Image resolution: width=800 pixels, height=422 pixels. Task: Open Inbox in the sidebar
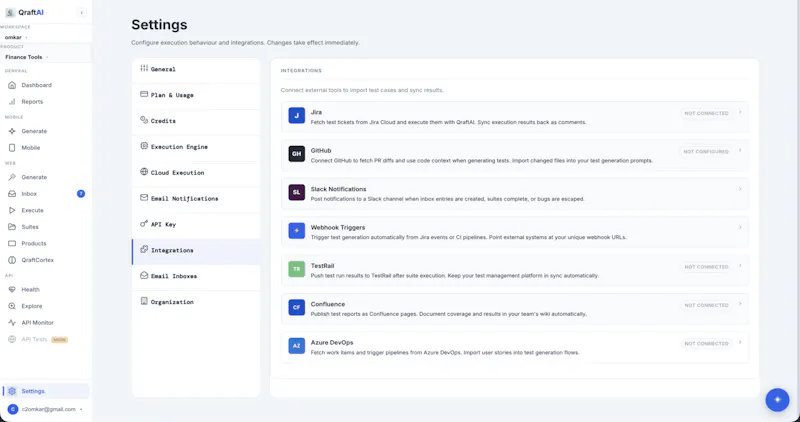pos(46,194)
